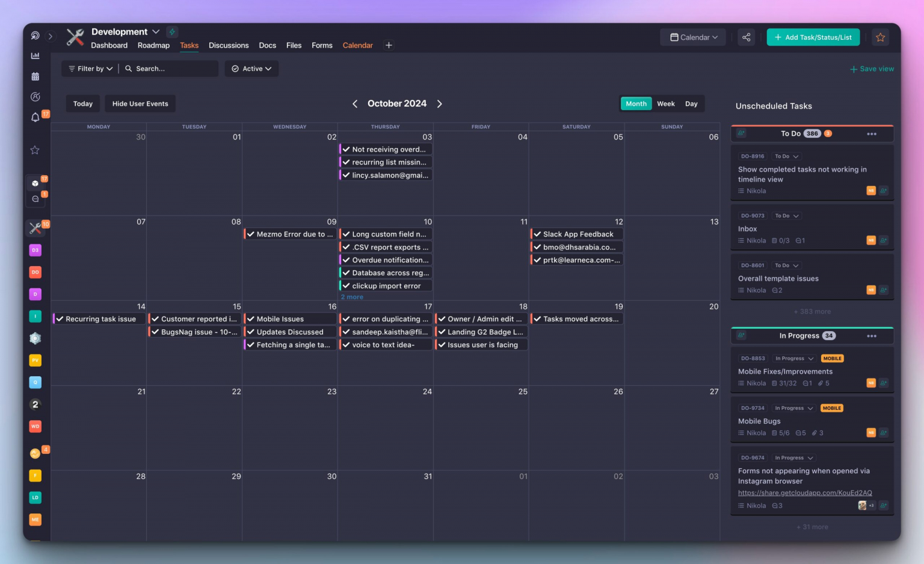Click assign icon on Mobile Bugs card

[884, 433]
